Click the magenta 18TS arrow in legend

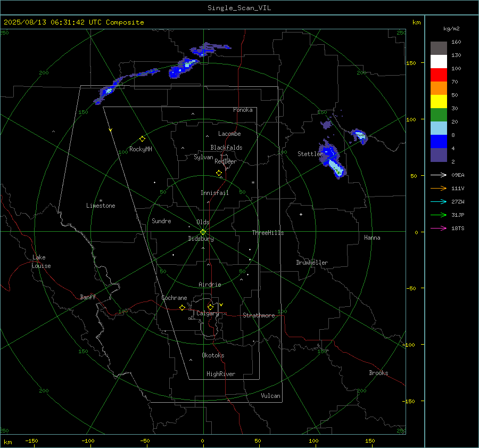pyautogui.click(x=439, y=228)
